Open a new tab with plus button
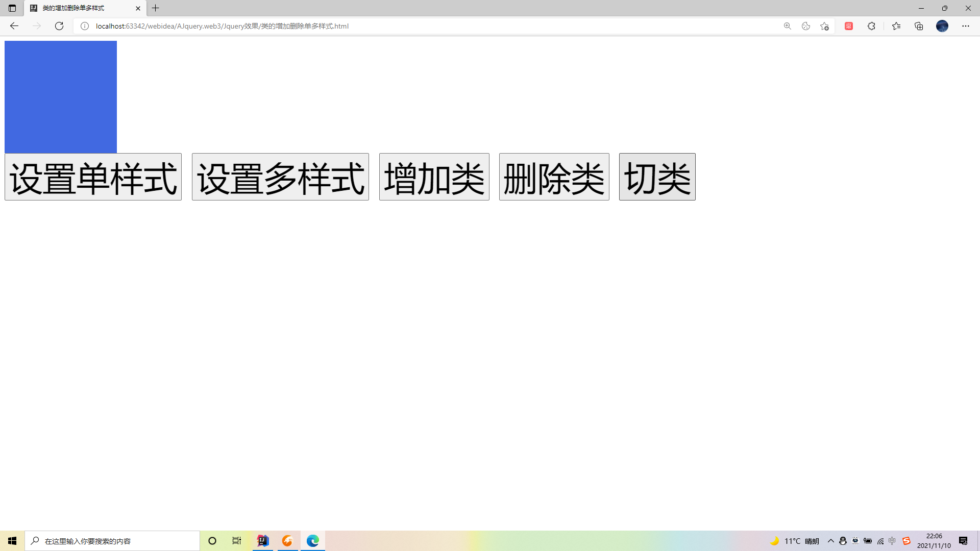 [x=156, y=8]
